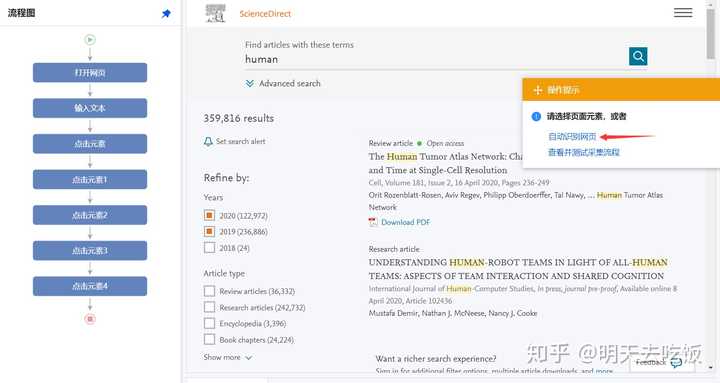Click the red end node of flowchart
This screenshot has width=720, height=383.
point(90,319)
